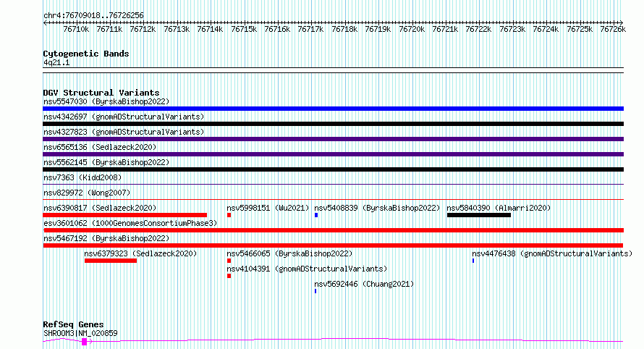Open nsv5692446 (Chuang2021) label

click(x=364, y=284)
